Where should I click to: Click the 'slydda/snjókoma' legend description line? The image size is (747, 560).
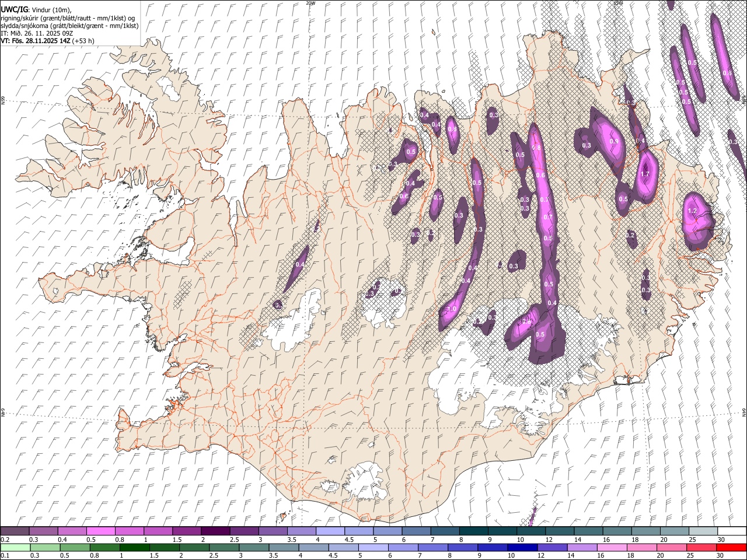click(x=69, y=26)
